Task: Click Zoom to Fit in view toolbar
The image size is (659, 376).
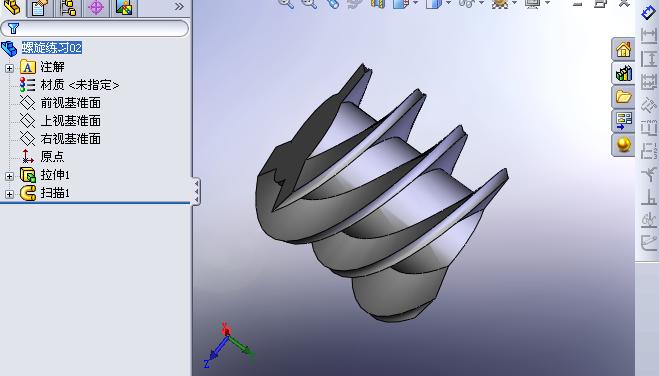Action: pyautogui.click(x=286, y=4)
